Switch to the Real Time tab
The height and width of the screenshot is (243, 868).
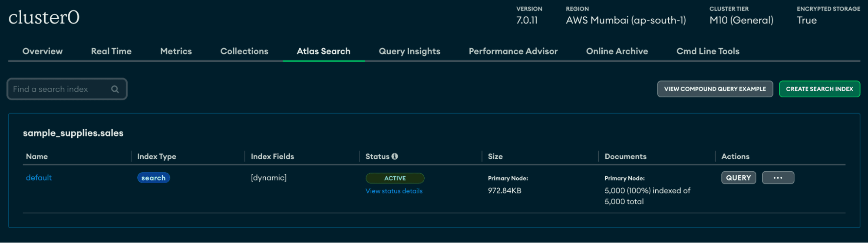[x=111, y=51]
